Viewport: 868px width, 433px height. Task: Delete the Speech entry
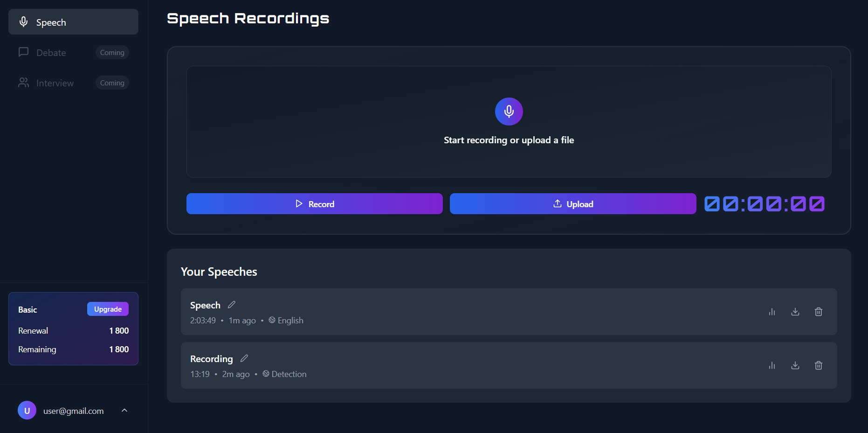(x=819, y=312)
